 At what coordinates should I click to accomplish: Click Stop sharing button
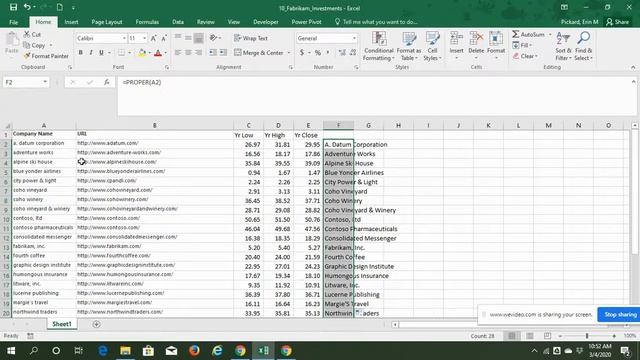tap(620, 315)
